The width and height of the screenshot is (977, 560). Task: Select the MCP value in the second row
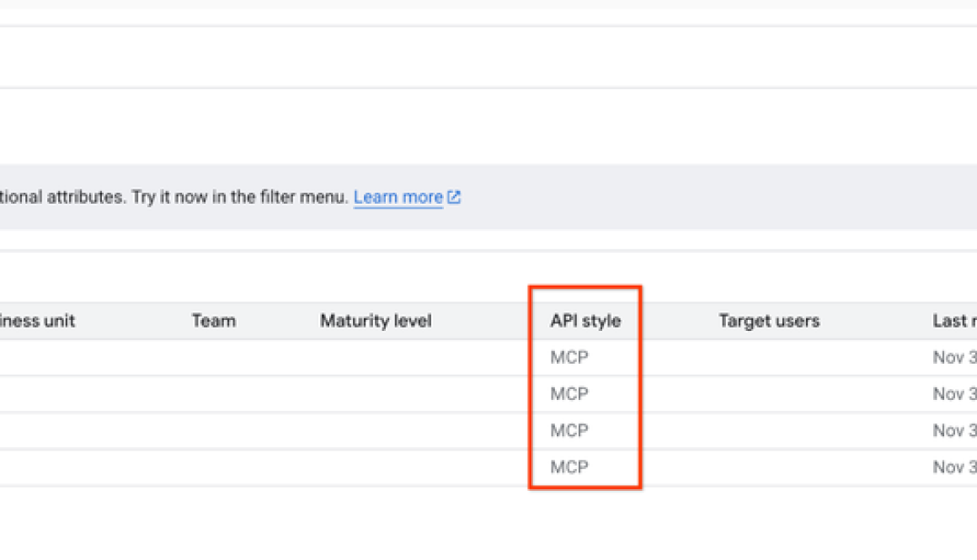click(x=569, y=393)
